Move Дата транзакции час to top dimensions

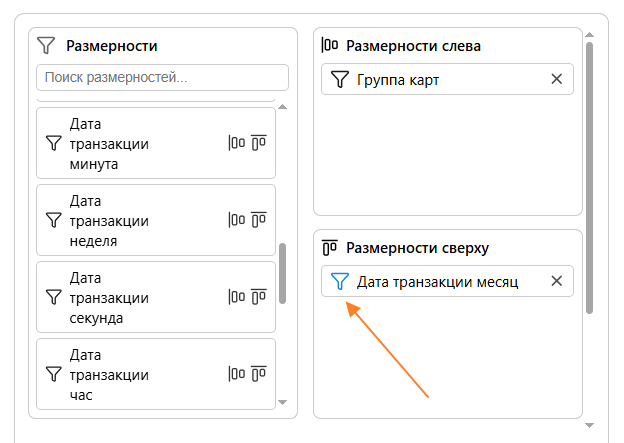[x=259, y=374]
